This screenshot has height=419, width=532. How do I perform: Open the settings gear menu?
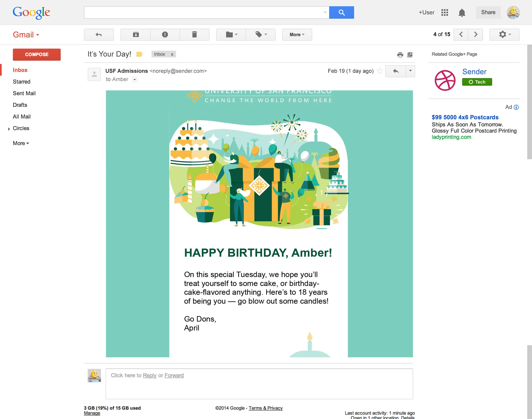click(x=505, y=35)
